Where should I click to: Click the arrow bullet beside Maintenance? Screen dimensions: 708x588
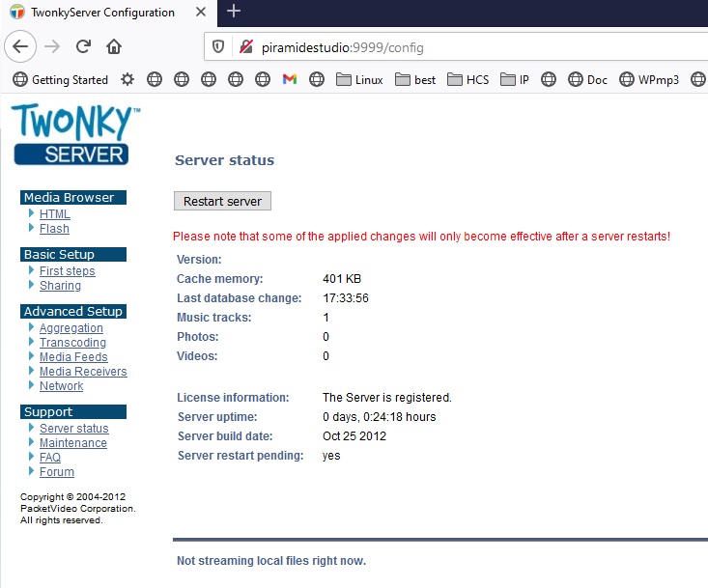coord(31,441)
